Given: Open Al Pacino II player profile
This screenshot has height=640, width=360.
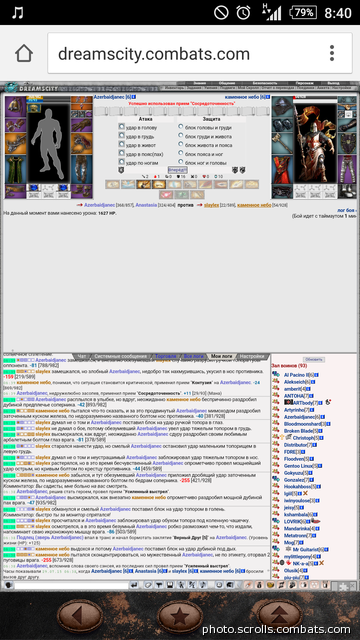Looking at the screenshot, I should click(x=296, y=375).
